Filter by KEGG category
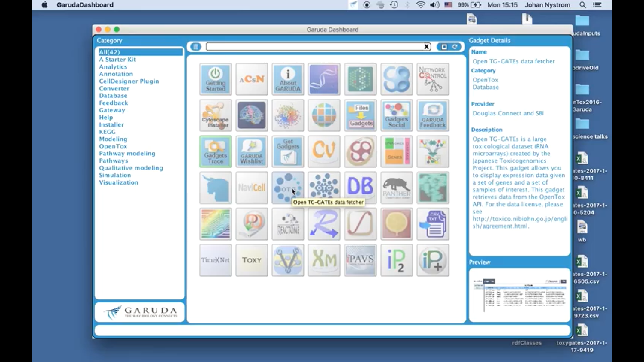Viewport: 644px width, 362px height. point(107,132)
